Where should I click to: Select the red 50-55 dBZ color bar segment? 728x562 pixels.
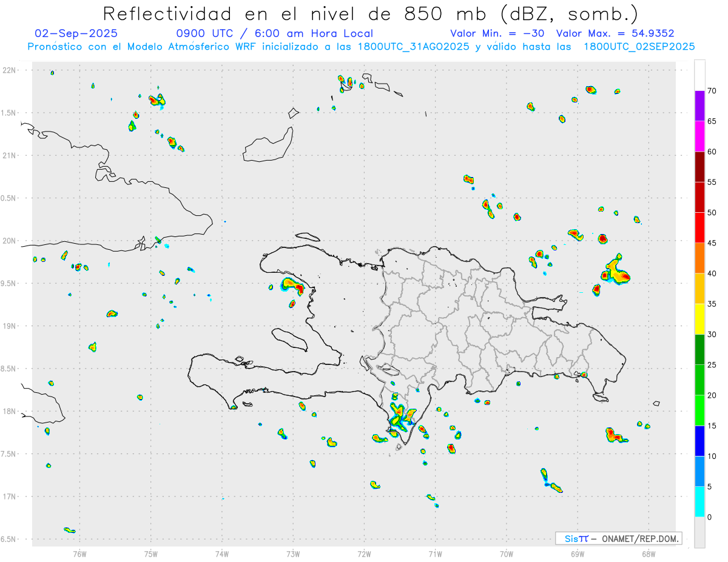tap(699, 197)
